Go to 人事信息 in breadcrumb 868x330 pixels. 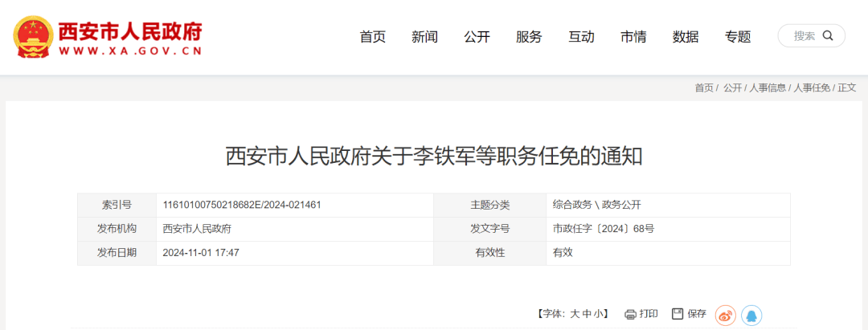coord(768,88)
